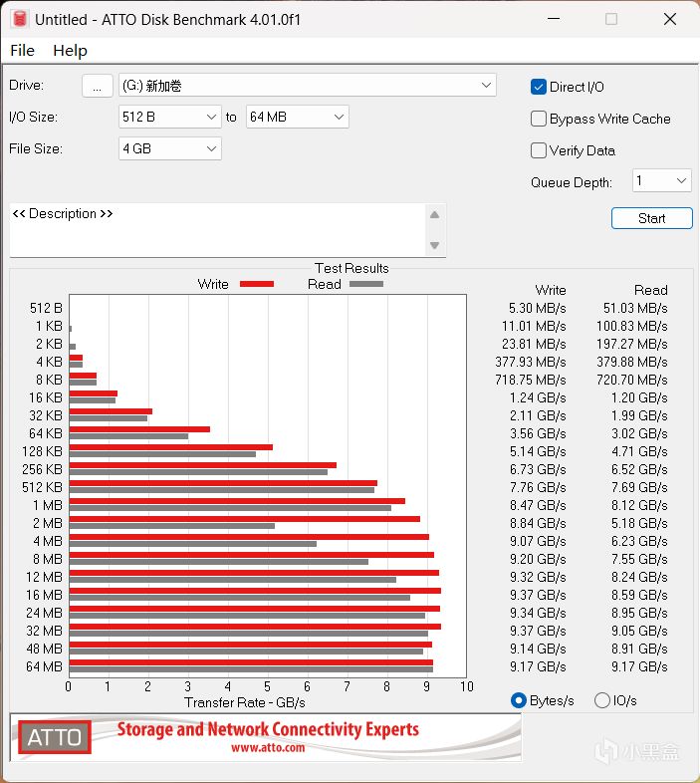Click the drive browse button with ellipsis
The height and width of the screenshot is (783, 700).
(x=98, y=86)
